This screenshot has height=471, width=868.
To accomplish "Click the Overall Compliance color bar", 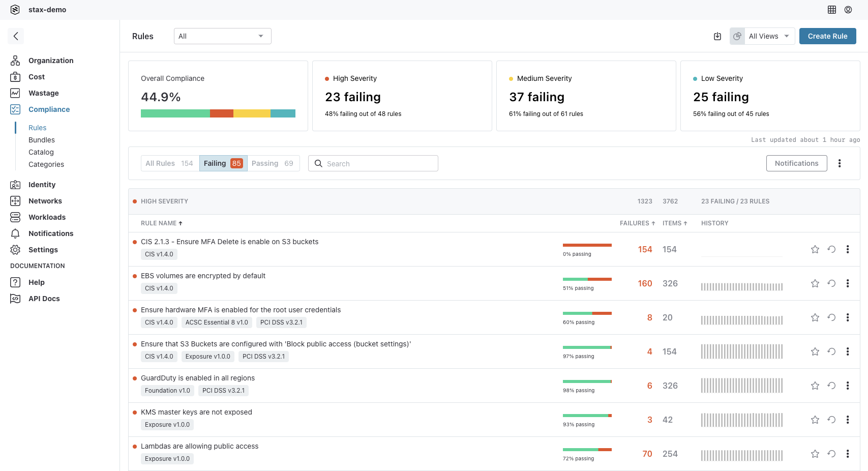I will pyautogui.click(x=218, y=113).
